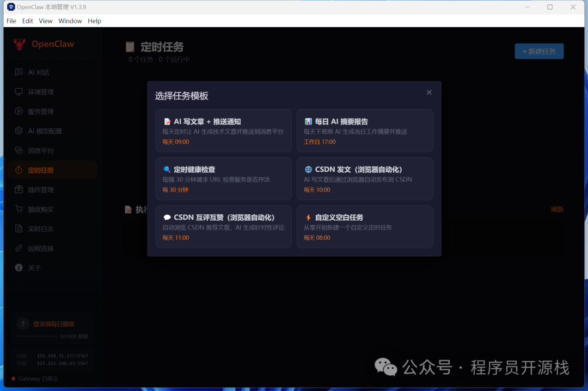Select the 自定义空白任务 template
The image size is (588, 391).
365,227
